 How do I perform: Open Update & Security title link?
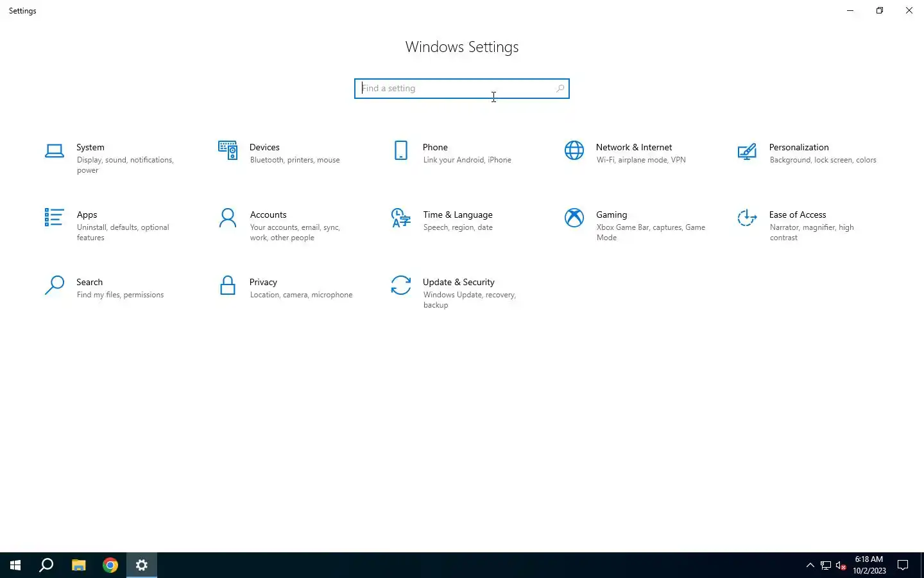(x=459, y=282)
